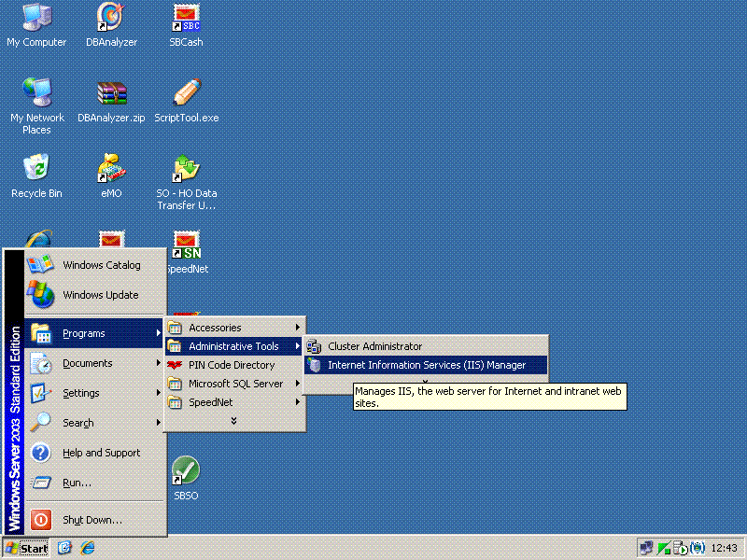Viewport: 747px width, 560px height.
Task: Open Help and Support
Action: click(x=94, y=453)
